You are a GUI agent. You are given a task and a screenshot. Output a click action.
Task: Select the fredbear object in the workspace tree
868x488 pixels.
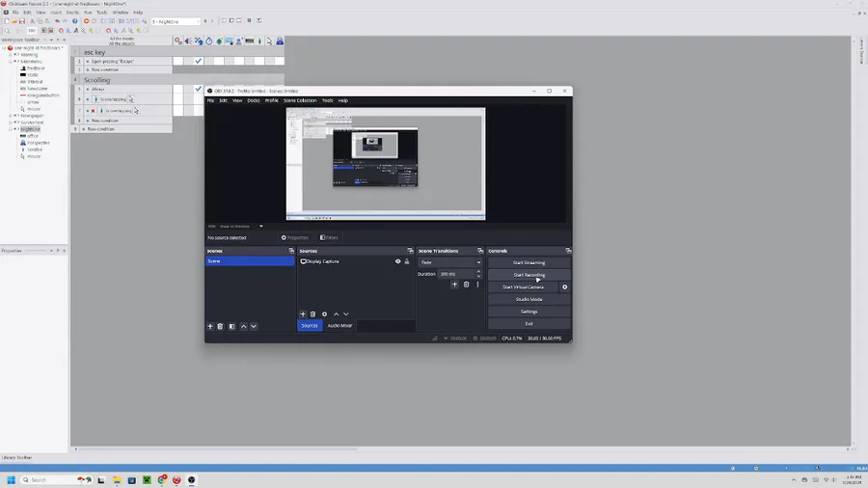point(36,68)
